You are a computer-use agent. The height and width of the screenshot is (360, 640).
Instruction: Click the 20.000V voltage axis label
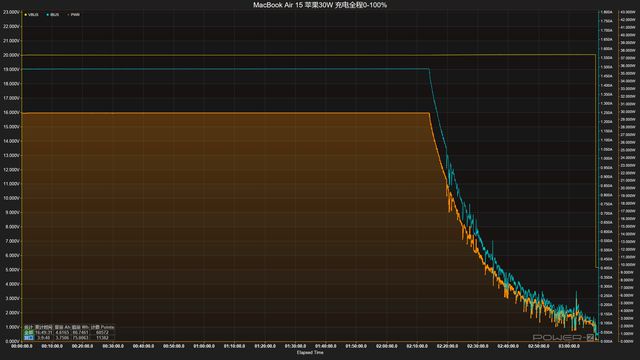pyautogui.click(x=11, y=55)
